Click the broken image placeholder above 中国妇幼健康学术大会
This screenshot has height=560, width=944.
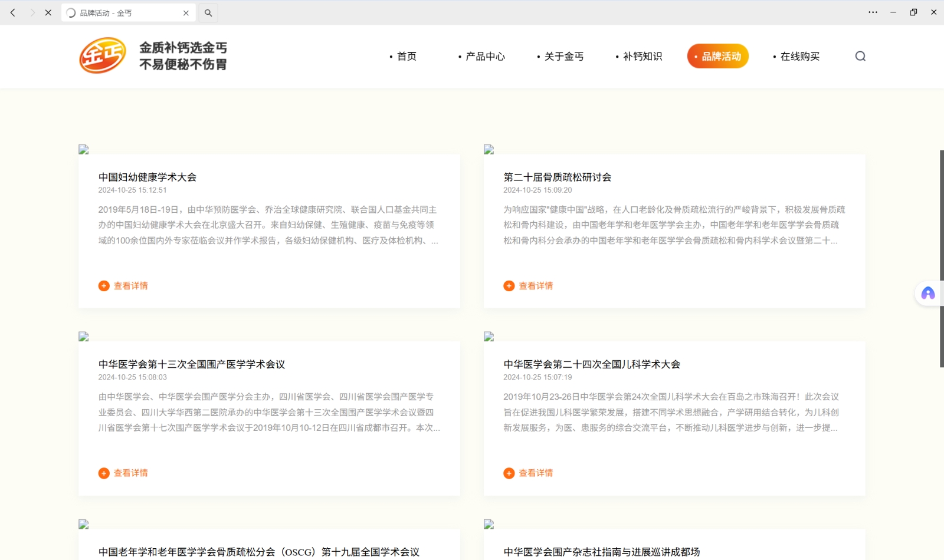[x=83, y=150]
